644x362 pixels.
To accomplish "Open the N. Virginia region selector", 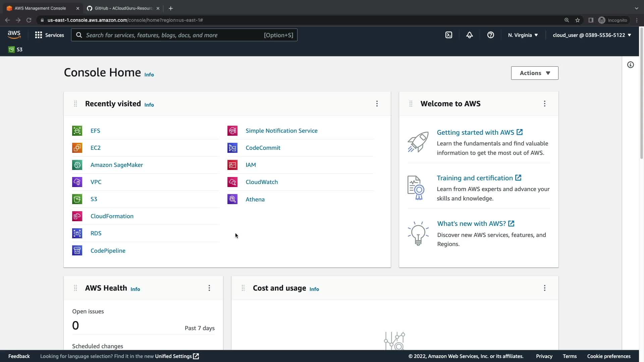I will click(523, 35).
